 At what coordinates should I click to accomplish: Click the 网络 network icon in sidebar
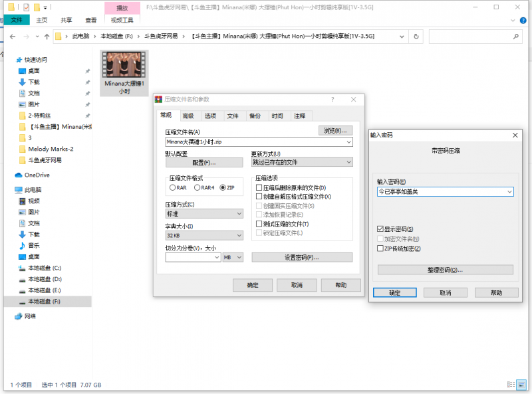point(19,316)
